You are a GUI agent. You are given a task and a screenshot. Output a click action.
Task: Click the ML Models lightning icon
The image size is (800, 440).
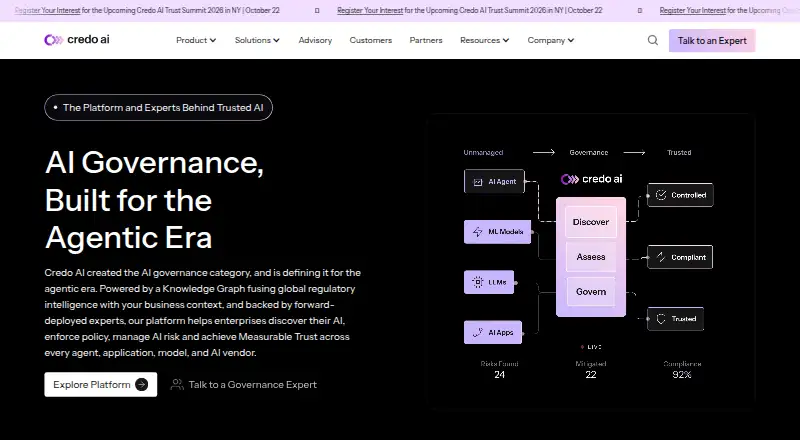478,232
